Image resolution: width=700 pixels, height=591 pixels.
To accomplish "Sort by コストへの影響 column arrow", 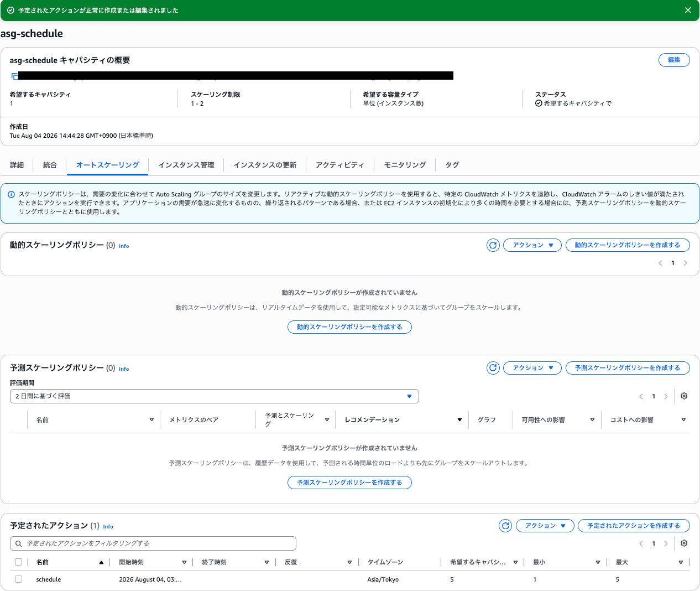I will [683, 420].
